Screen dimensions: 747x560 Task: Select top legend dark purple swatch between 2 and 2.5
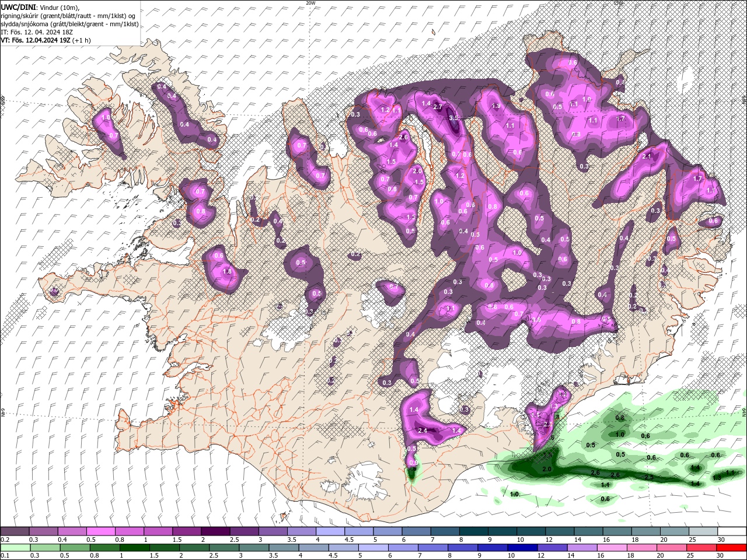click(x=215, y=531)
